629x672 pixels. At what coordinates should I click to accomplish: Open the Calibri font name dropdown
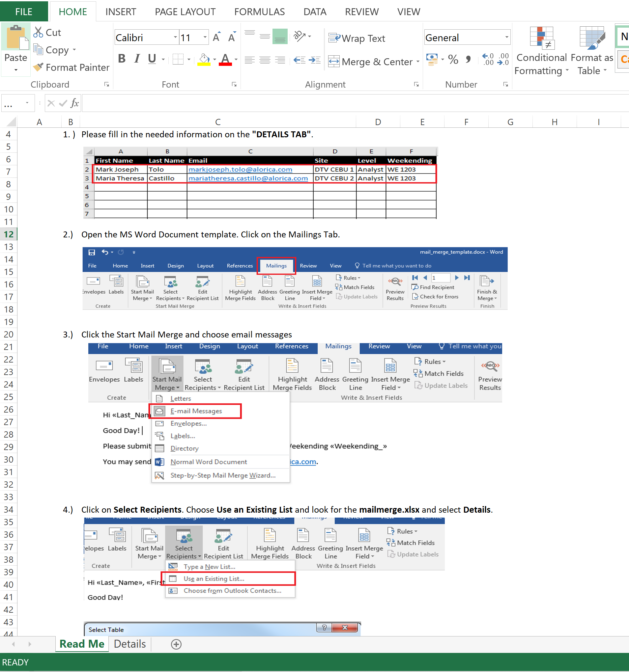[x=175, y=37]
